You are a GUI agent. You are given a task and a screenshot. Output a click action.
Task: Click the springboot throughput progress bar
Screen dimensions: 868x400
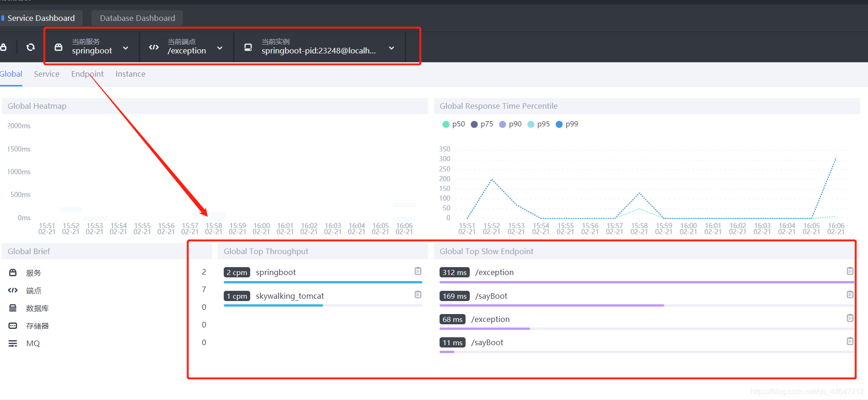tap(323, 282)
